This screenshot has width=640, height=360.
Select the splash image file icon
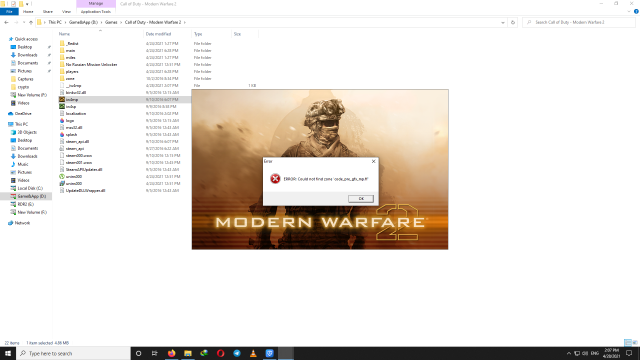point(62,134)
